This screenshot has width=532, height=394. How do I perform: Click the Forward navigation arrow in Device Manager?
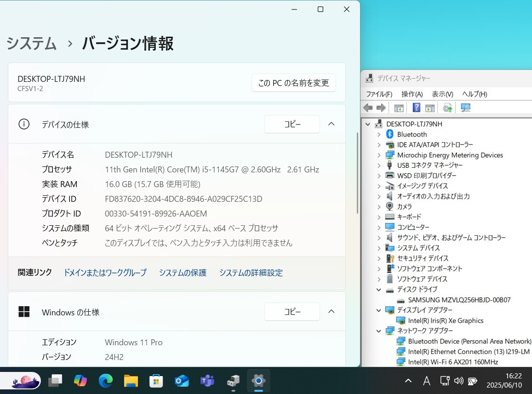[381, 107]
